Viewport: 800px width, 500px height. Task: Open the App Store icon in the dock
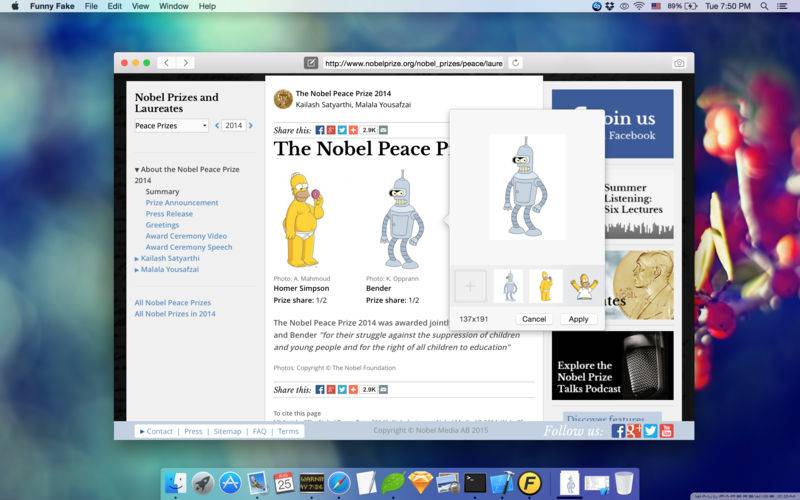tap(230, 482)
